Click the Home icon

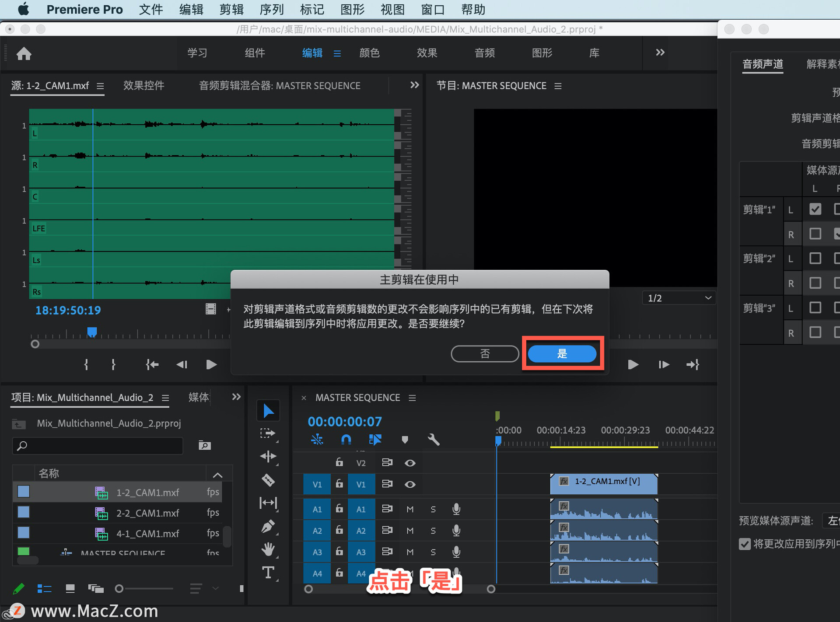pyautogui.click(x=24, y=53)
